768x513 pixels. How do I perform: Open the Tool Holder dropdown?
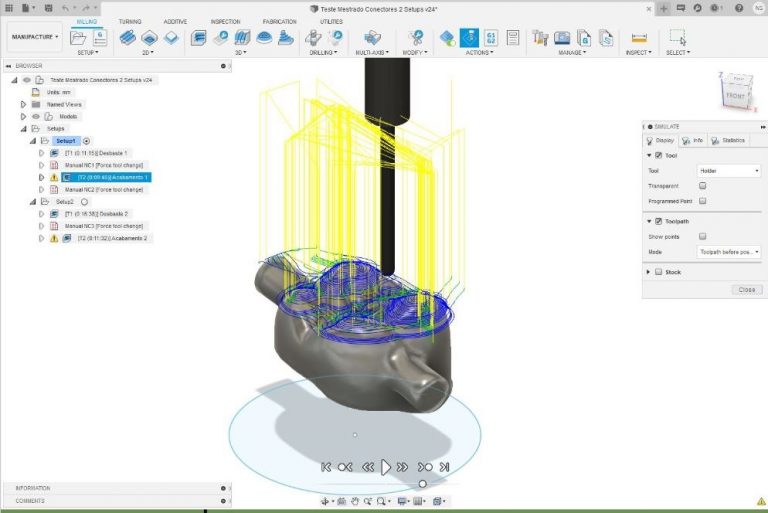tap(729, 171)
